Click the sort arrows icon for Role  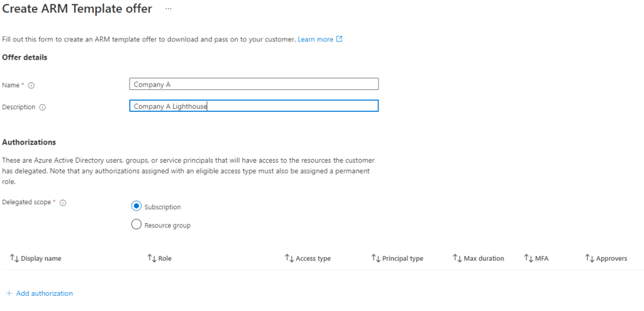pos(152,258)
